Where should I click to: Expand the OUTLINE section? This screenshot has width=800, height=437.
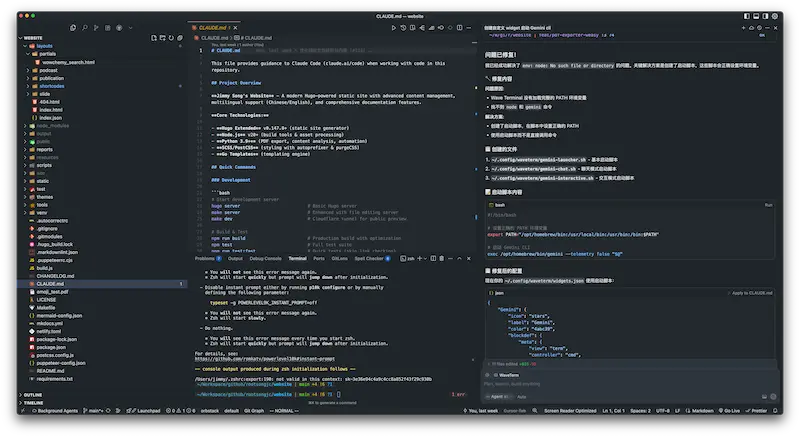(x=32, y=395)
